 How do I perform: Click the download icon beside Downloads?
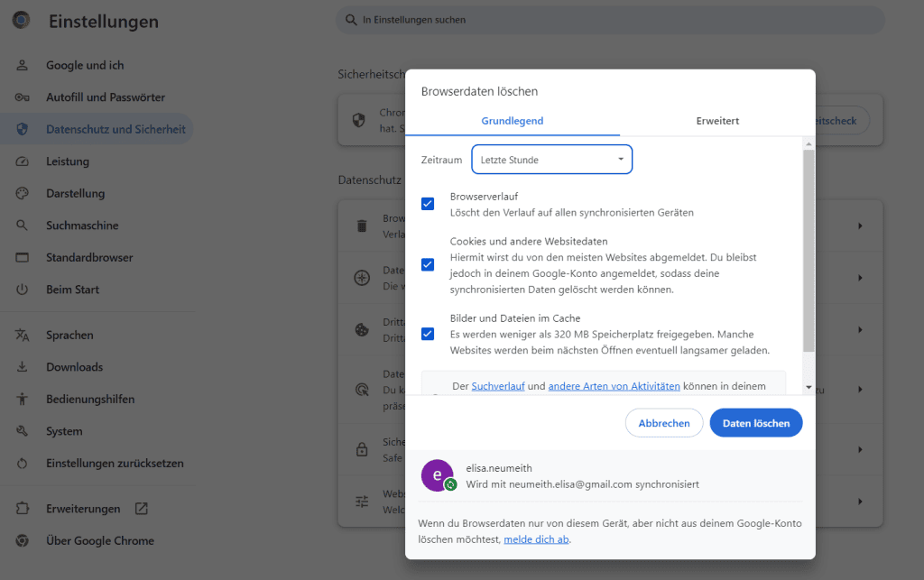pyautogui.click(x=23, y=367)
